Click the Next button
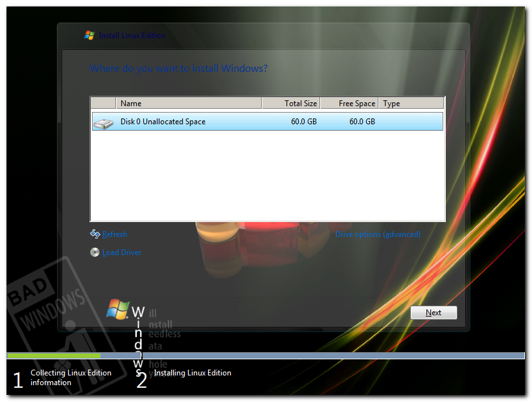The height and width of the screenshot is (402, 532). pos(434,313)
